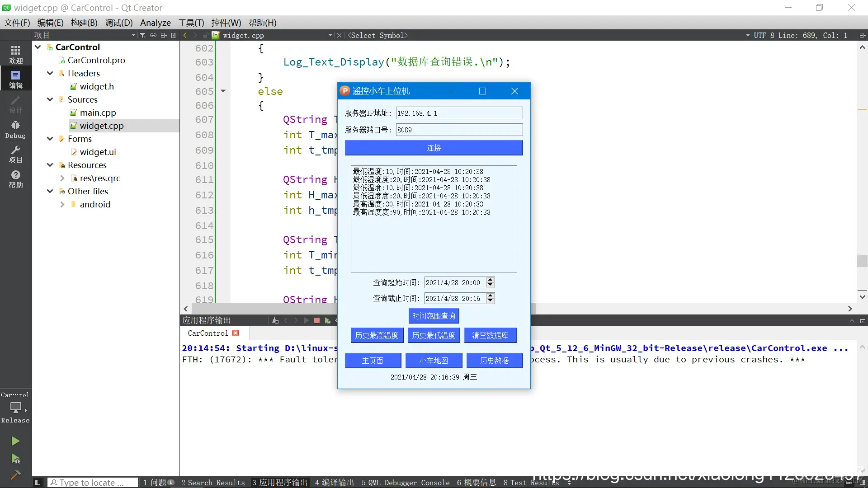Image resolution: width=868 pixels, height=488 pixels.
Task: Build project with hammer icon
Action: click(x=15, y=475)
